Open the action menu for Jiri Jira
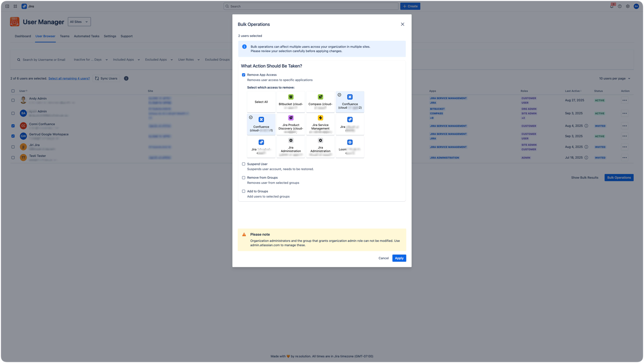 click(625, 147)
